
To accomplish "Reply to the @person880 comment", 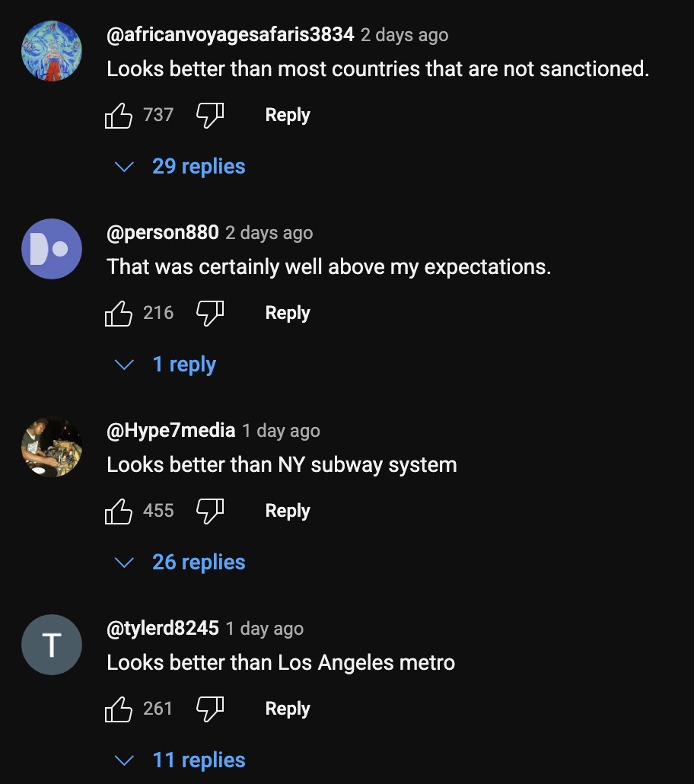I will pos(288,314).
